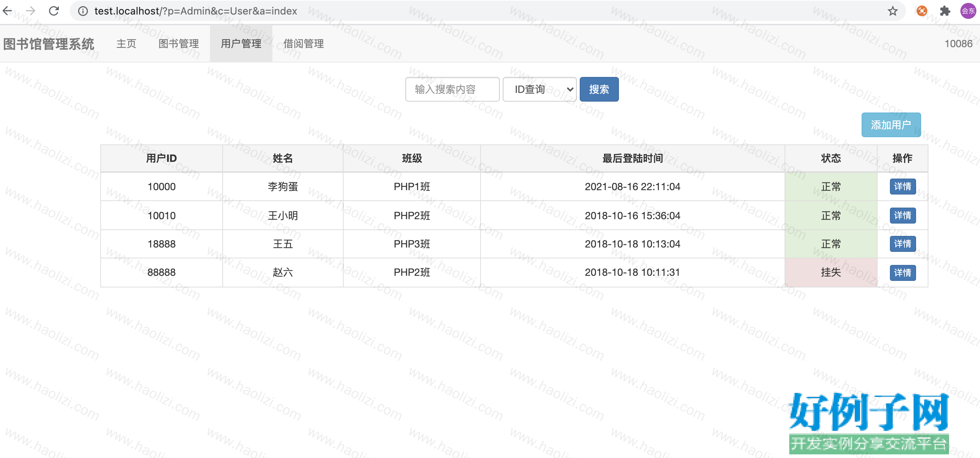Viewport: 980px width, 458px height.
Task: Click the PHP1班 class cell
Action: click(412, 187)
